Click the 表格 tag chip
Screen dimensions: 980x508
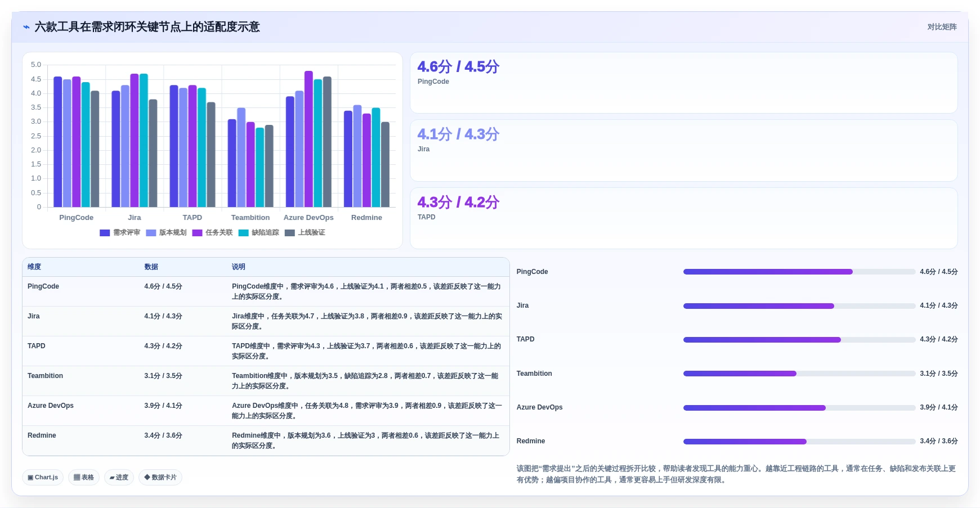click(84, 477)
